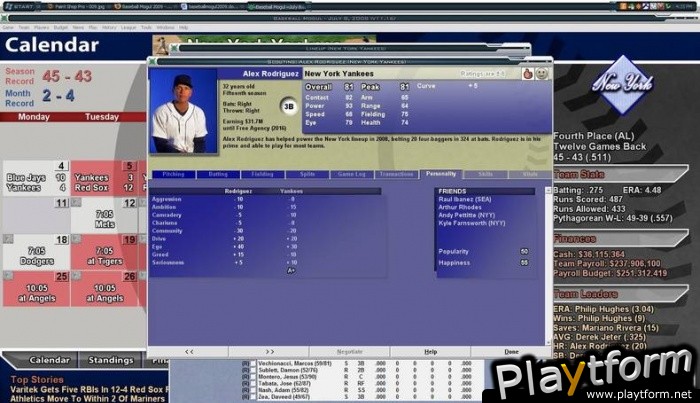Open the Players menu
This screenshot has width=700, height=403.
42,28
